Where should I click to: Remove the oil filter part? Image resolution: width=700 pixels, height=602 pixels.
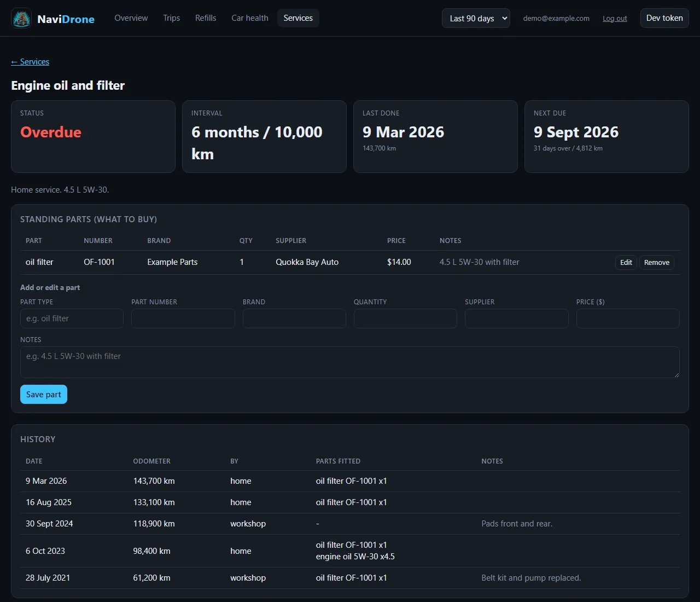[x=657, y=263]
